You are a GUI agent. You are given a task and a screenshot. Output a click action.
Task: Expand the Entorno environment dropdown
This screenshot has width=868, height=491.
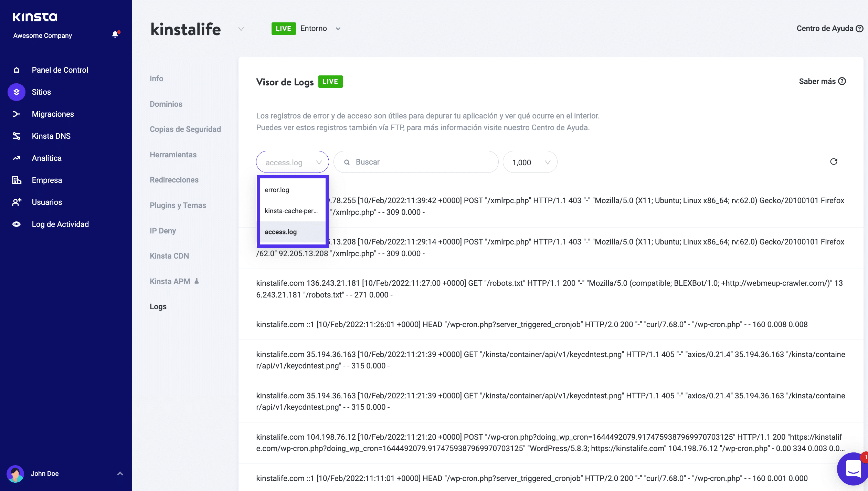point(338,29)
